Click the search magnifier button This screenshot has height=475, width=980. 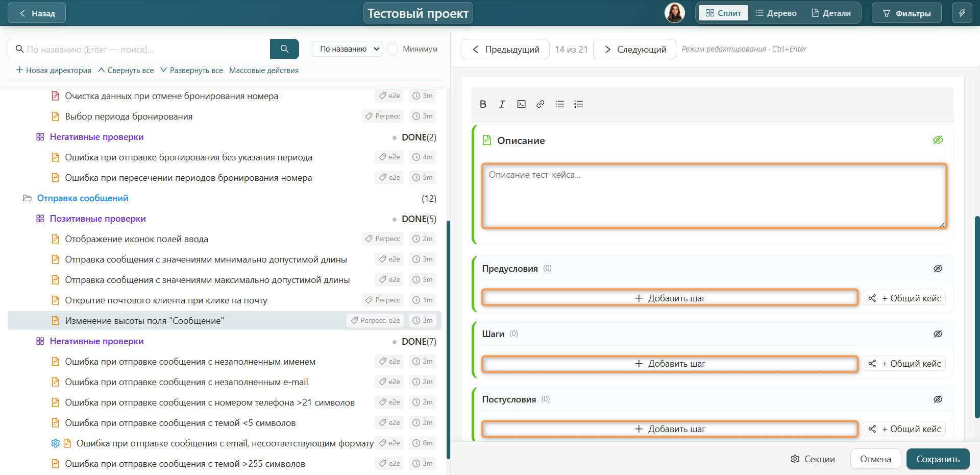click(x=284, y=49)
